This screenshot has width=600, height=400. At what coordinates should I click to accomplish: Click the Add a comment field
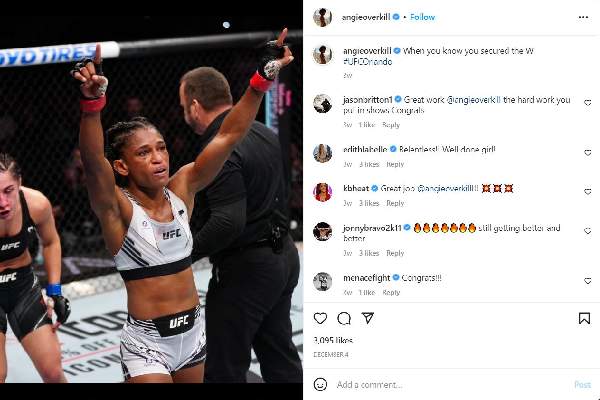452,385
